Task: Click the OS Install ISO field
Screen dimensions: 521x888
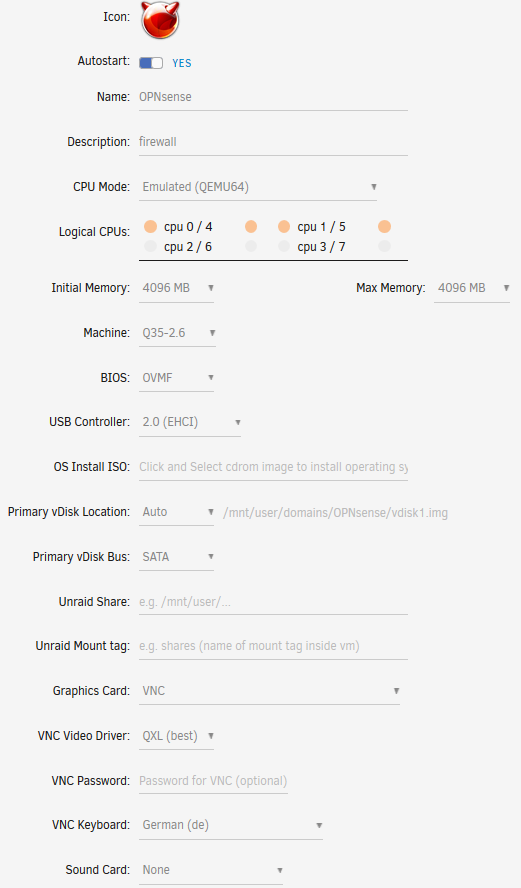Action: point(274,467)
